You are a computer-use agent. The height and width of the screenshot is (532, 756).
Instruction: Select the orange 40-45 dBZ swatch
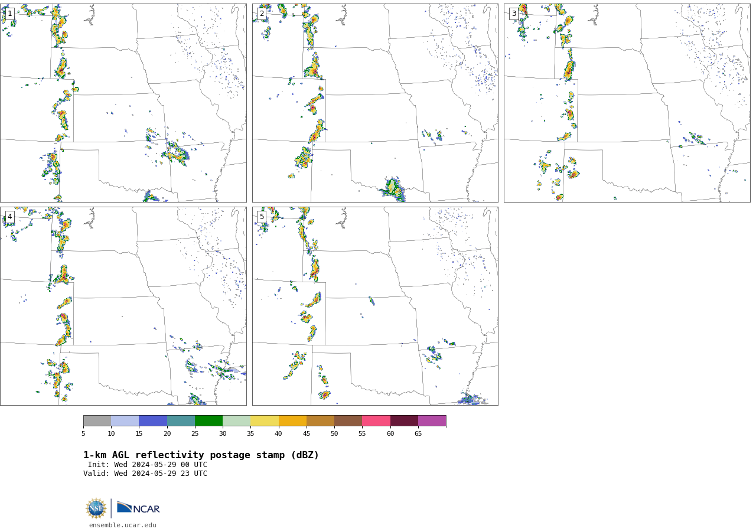click(292, 421)
